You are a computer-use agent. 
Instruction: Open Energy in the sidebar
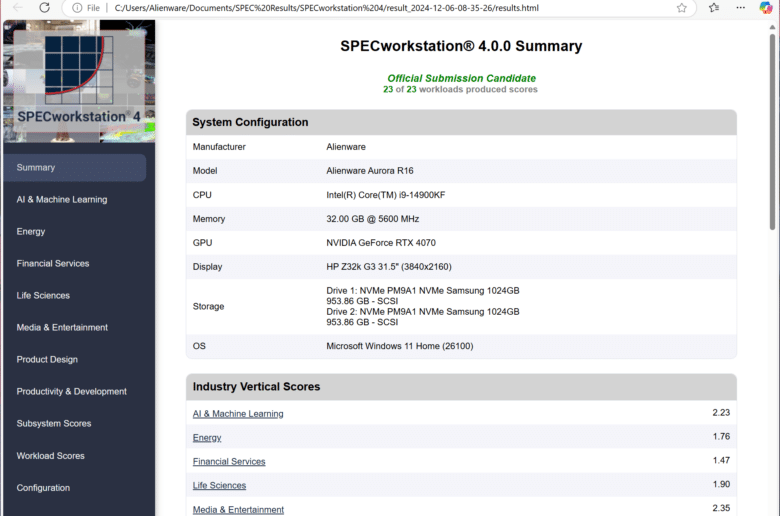[x=31, y=231]
